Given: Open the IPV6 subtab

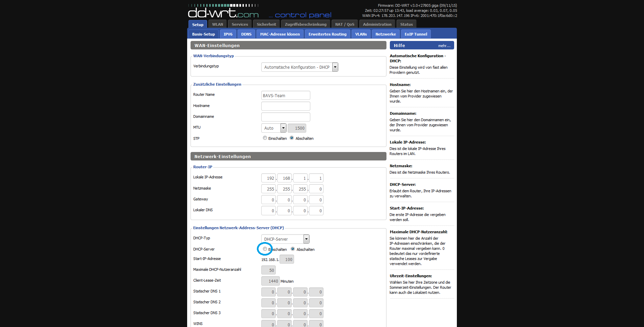Looking at the screenshot, I should 228,34.
